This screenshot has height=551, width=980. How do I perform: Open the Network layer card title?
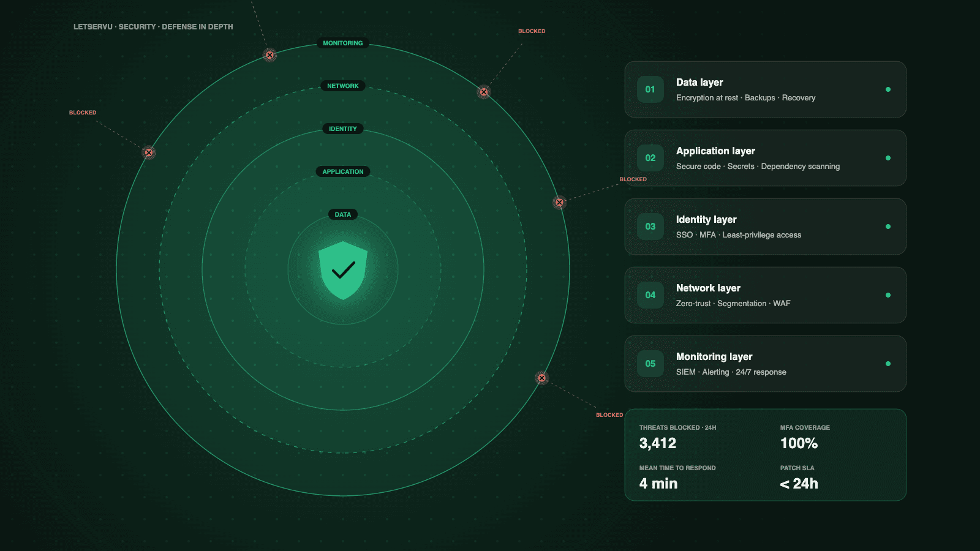pos(708,288)
